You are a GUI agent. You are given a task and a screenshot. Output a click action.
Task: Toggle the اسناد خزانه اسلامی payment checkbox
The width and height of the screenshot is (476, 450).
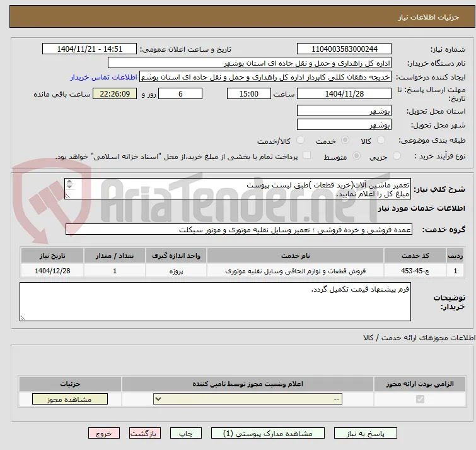click(307, 155)
